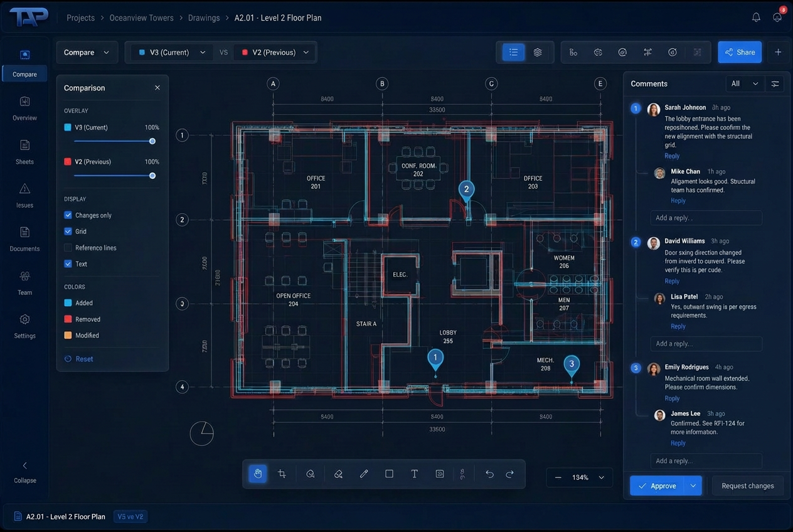
Task: Toggle the Changes only checkbox
Action: coord(68,215)
